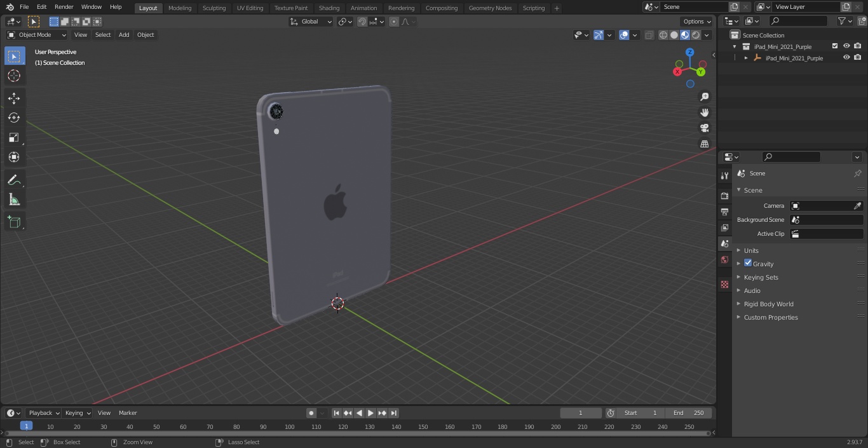Click the End frame field
Viewport: 868px width, 448px height.
(688, 413)
